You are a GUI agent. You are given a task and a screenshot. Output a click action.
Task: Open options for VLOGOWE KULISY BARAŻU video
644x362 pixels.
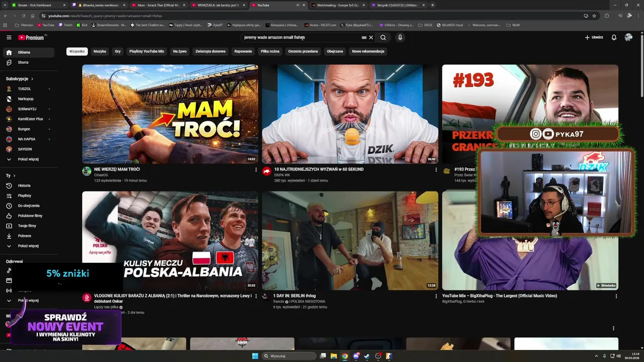coord(256,296)
